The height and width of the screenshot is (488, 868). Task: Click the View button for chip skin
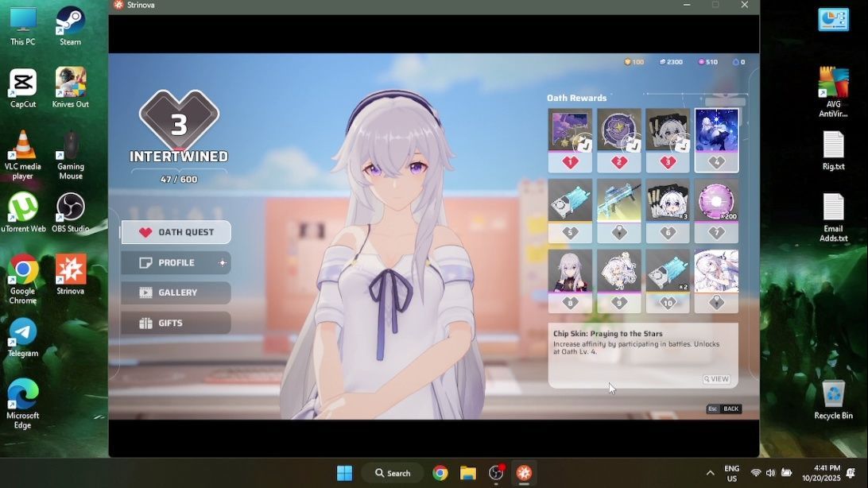(716, 379)
